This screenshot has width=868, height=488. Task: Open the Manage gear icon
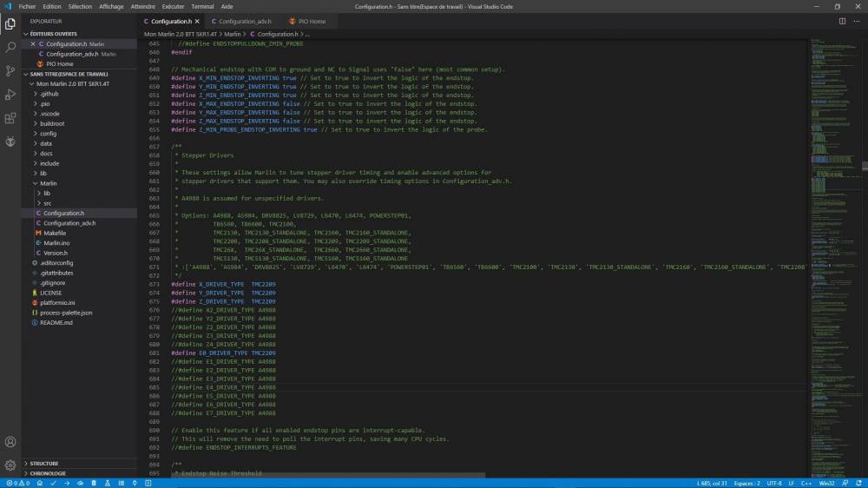10,465
